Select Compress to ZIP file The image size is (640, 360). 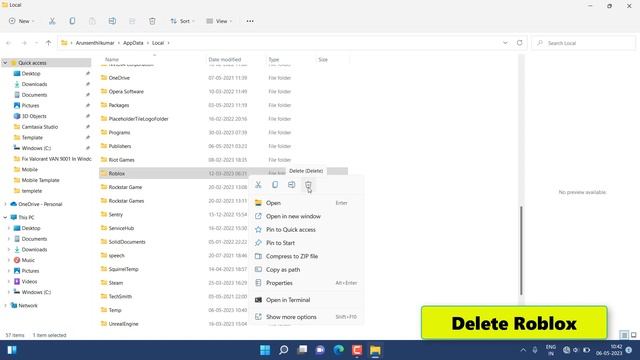(x=307, y=256)
